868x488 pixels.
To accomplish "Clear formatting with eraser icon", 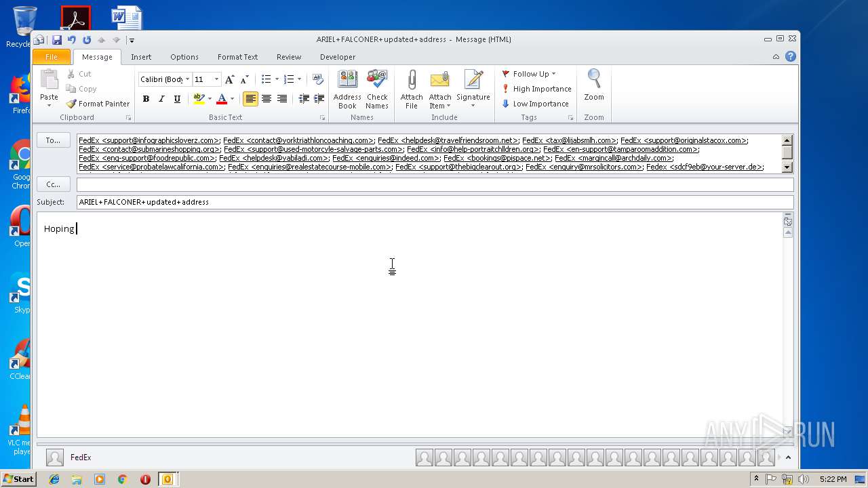I will [x=317, y=79].
